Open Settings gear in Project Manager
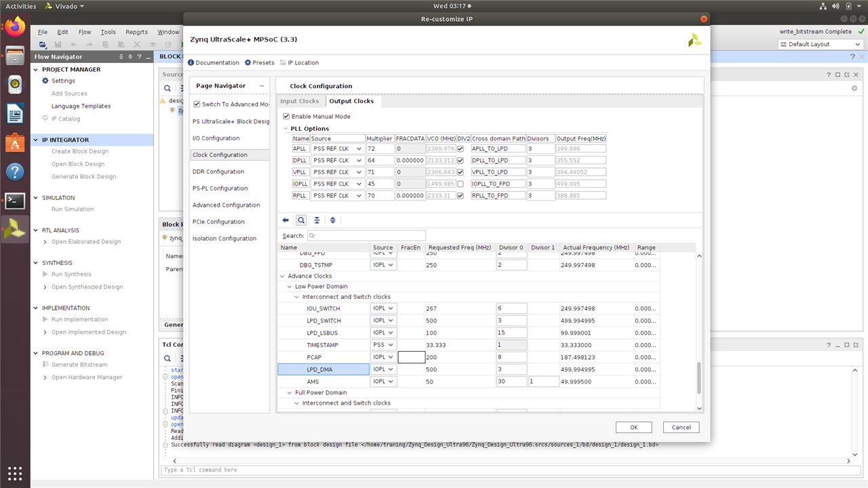868x488 pixels. pos(45,81)
